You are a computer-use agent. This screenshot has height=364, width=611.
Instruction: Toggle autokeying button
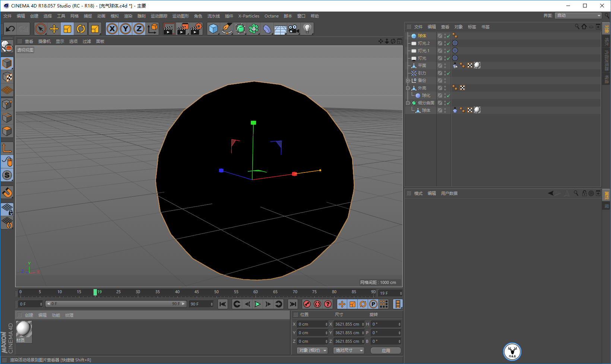point(317,304)
